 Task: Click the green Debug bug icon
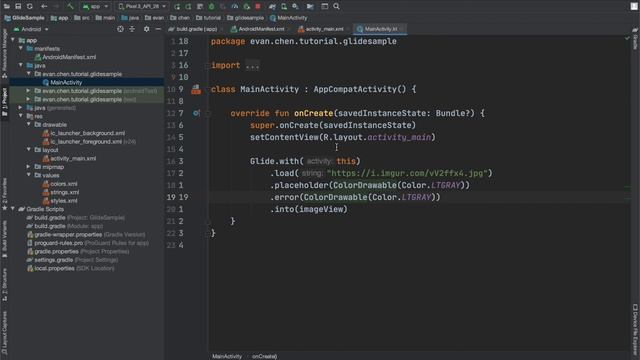click(x=211, y=7)
